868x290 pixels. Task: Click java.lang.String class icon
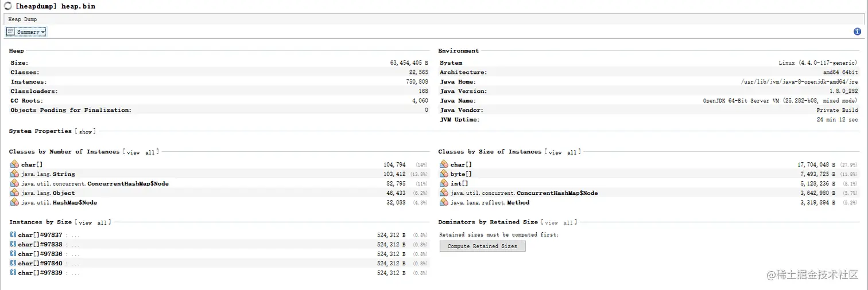coord(14,174)
